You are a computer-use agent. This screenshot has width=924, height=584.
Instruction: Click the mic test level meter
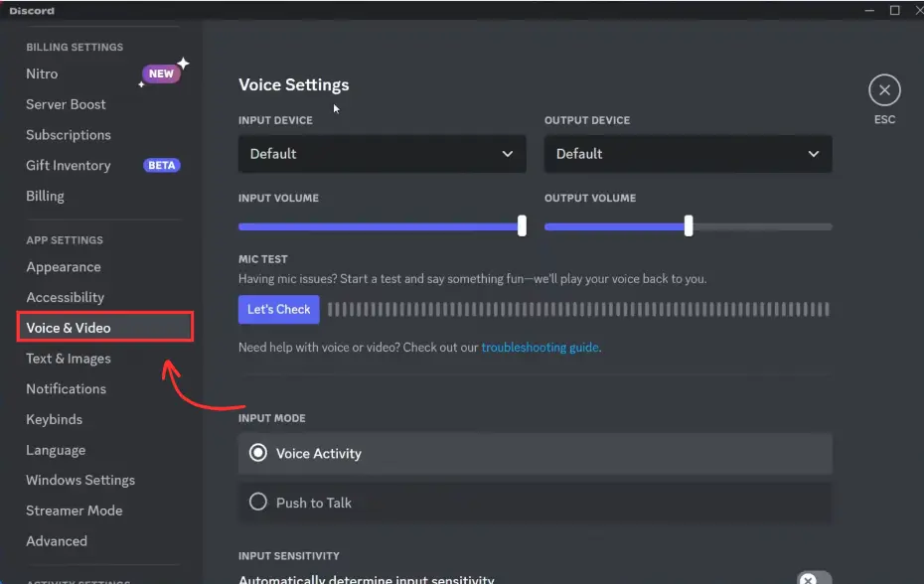[x=578, y=310]
